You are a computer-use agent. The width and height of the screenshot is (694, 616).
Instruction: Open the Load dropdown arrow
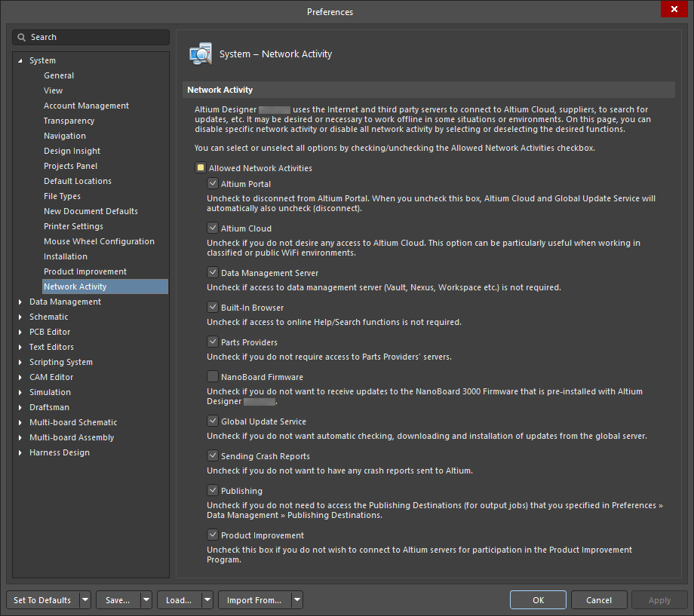pyautogui.click(x=207, y=600)
